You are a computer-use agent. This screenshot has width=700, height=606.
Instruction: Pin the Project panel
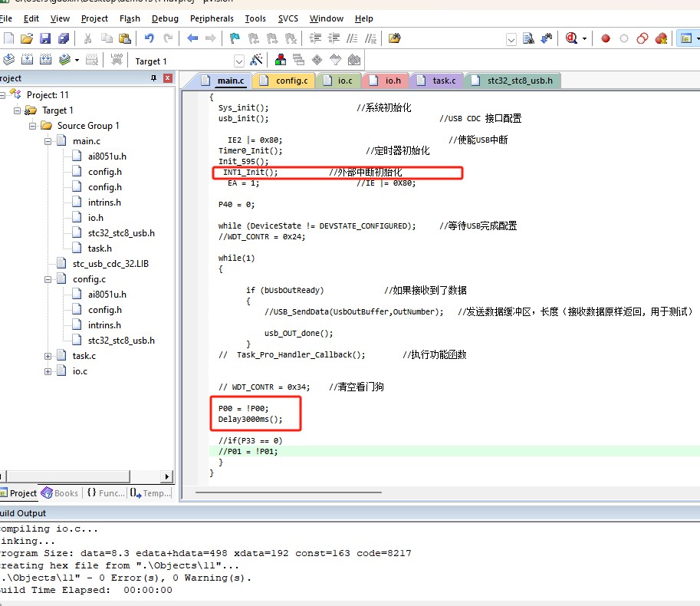(153, 78)
